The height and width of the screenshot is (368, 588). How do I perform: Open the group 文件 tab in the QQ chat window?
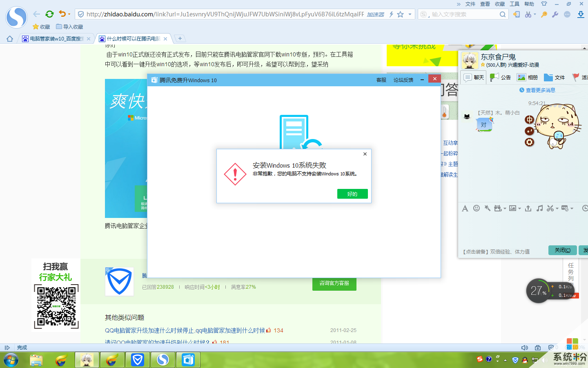[555, 77]
